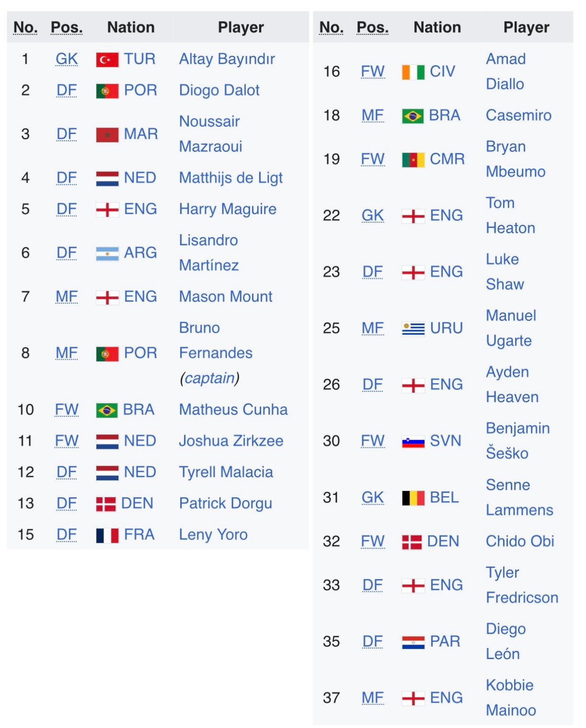Screen dimensions: 586x728
Task: Click the France flag beside FRA
Action: [x=107, y=535]
